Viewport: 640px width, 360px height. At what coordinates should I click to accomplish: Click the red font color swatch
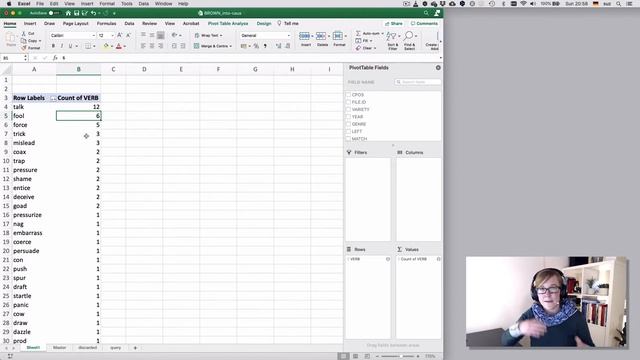tap(119, 46)
